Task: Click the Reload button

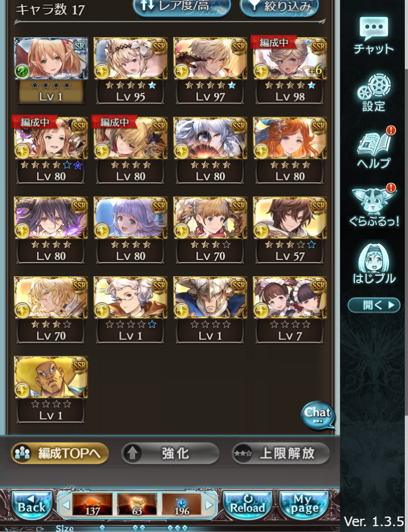Action: [248, 505]
